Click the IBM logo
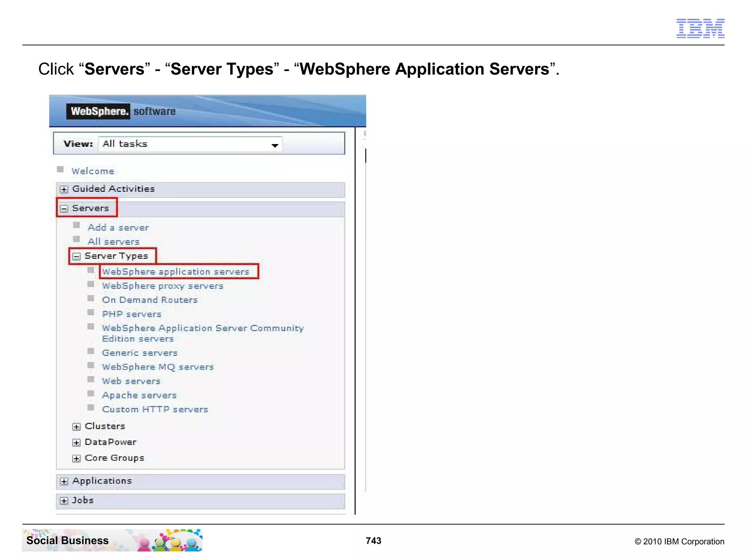This screenshot has width=747, height=560. pyautogui.click(x=700, y=28)
